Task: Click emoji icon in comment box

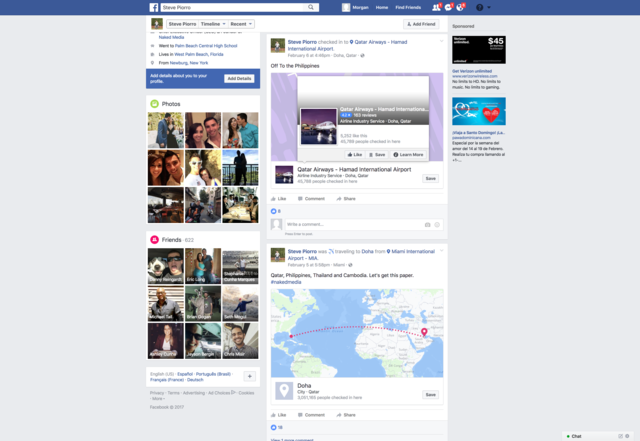Action: click(437, 225)
